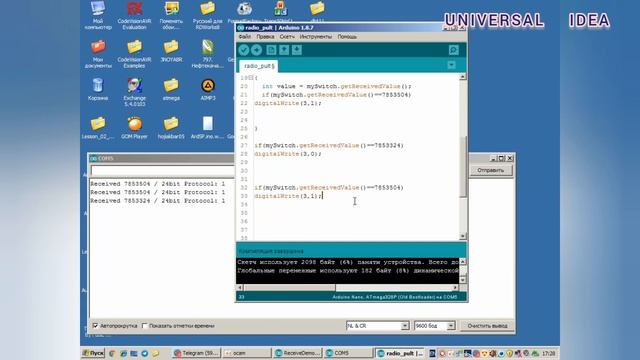The height and width of the screenshot is (360, 640).
Task: Click the Очистить вывод button
Action: point(487,326)
